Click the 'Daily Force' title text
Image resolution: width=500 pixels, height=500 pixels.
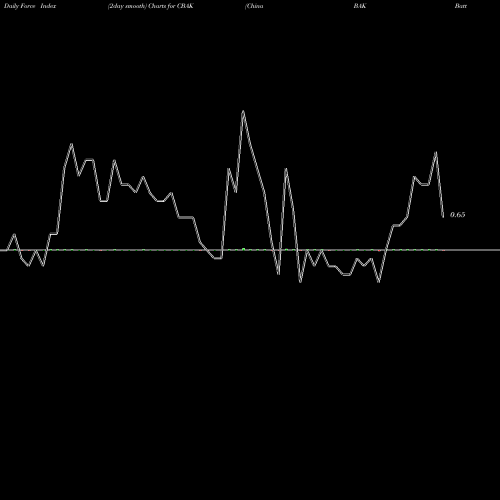[20, 6]
